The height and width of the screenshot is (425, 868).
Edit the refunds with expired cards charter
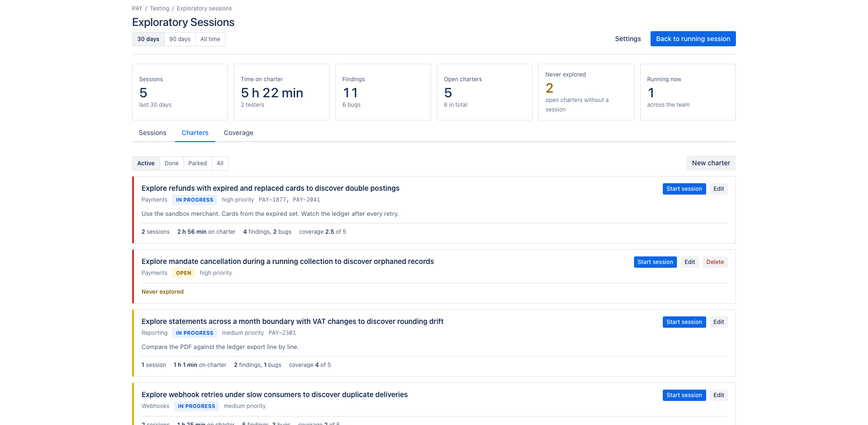[718, 189]
